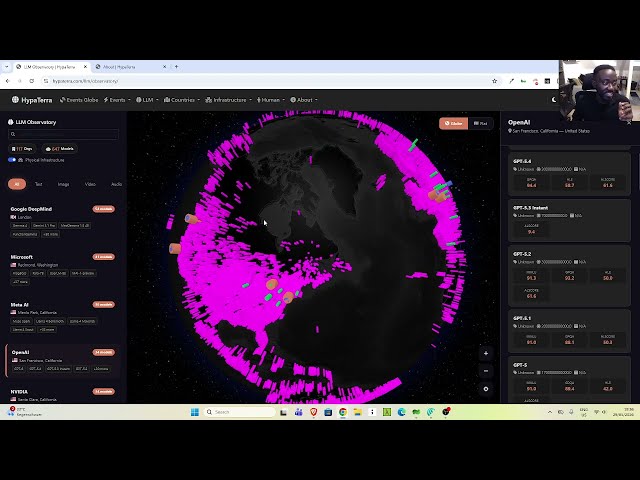Close the LLM Observatory browser tab
The width and height of the screenshot is (640, 480).
[85, 67]
